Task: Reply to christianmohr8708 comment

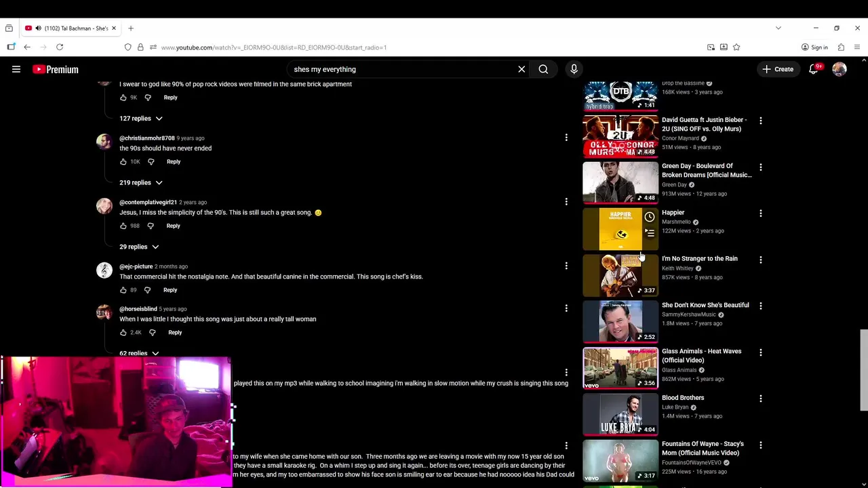Action: [174, 162]
